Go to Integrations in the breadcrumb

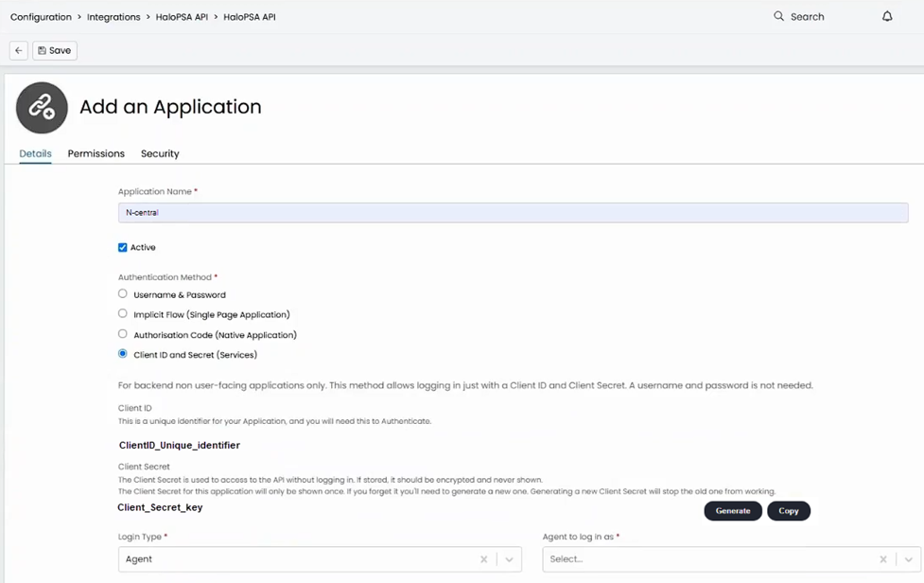(x=114, y=17)
